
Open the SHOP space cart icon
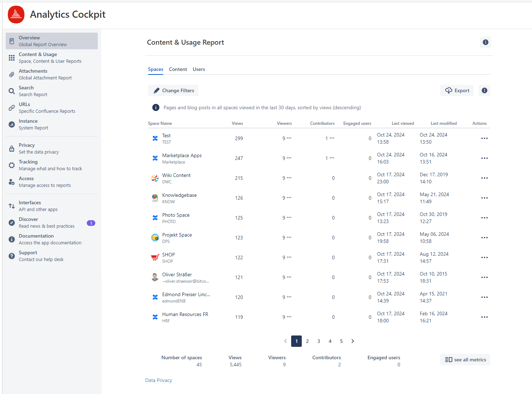point(155,257)
